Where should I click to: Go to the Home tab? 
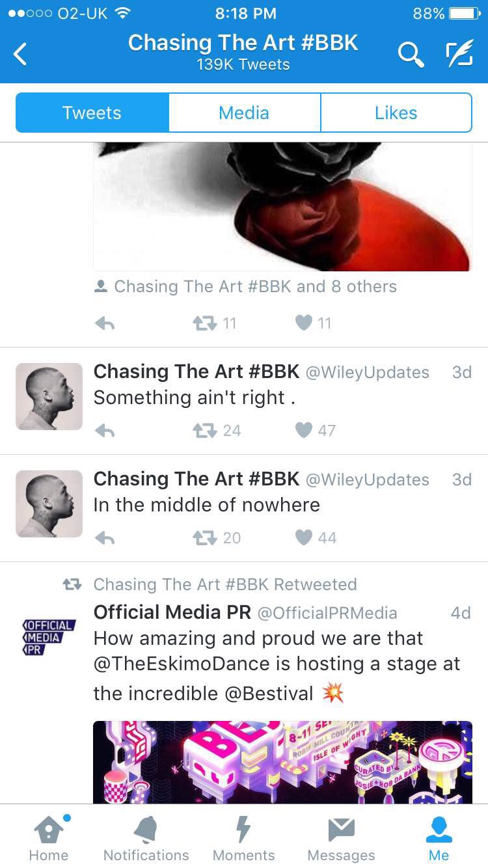coord(49,839)
